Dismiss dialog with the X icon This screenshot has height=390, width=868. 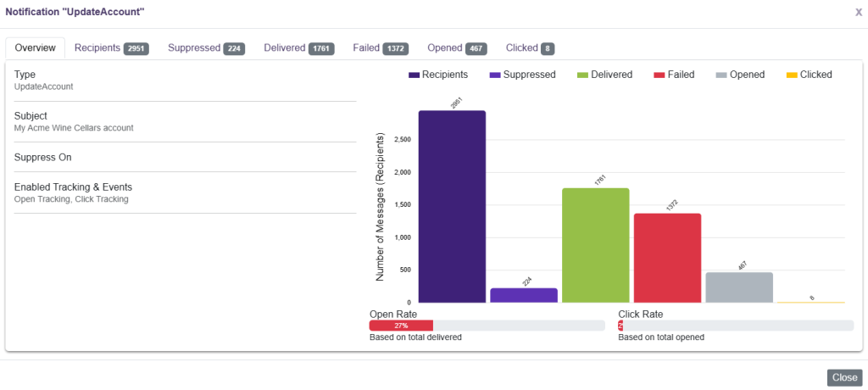pos(858,12)
